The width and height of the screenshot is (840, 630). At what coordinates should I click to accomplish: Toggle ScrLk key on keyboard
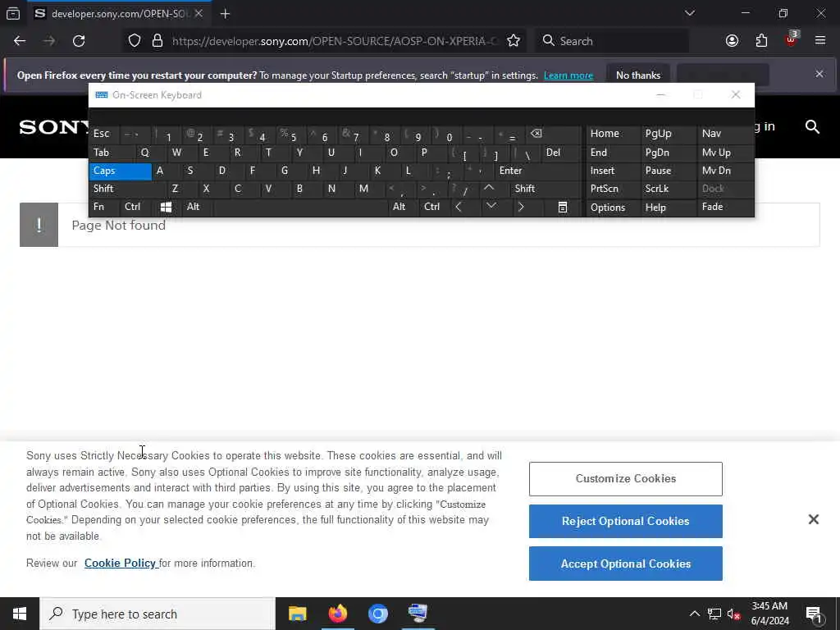(668, 189)
